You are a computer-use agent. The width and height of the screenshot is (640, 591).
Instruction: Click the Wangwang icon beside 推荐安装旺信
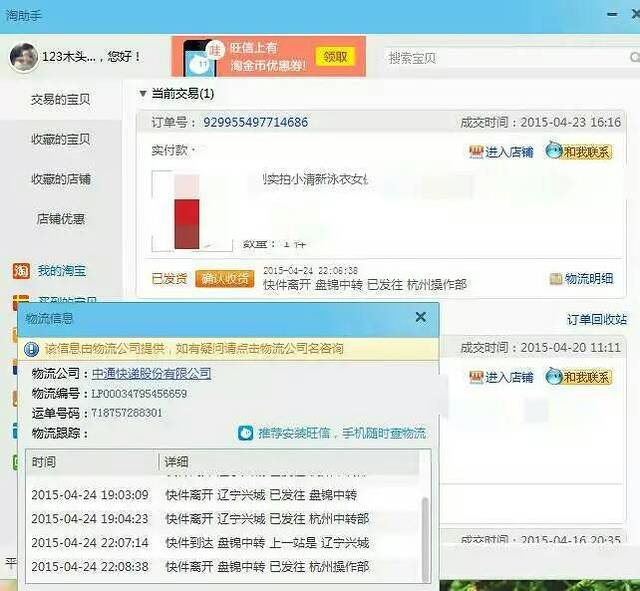tap(245, 433)
